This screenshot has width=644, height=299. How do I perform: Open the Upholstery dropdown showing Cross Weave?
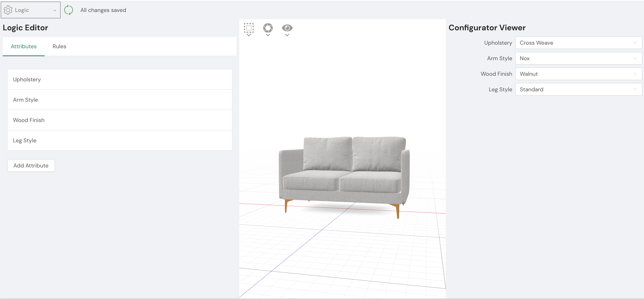[x=578, y=43]
